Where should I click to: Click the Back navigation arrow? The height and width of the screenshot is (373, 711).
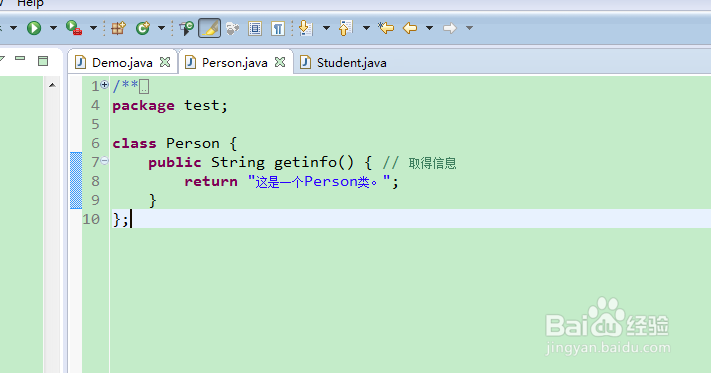pyautogui.click(x=410, y=28)
